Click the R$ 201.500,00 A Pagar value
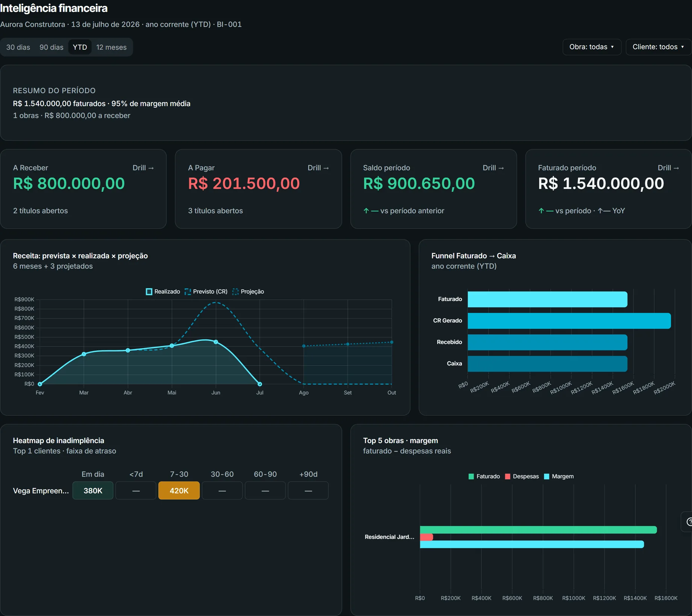 tap(244, 184)
